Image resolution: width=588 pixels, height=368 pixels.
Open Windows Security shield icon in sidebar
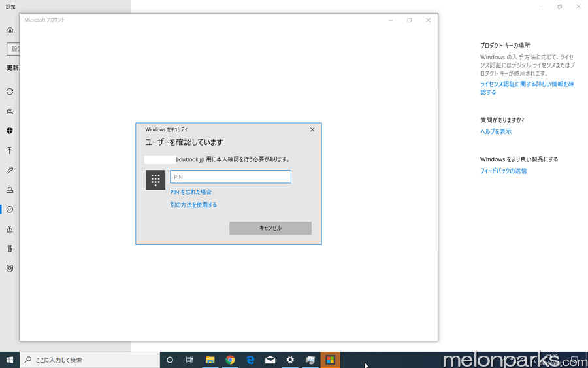pyautogui.click(x=10, y=131)
